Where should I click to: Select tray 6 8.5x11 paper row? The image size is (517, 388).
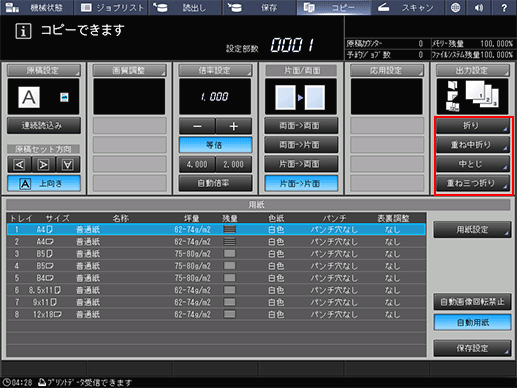(216, 290)
